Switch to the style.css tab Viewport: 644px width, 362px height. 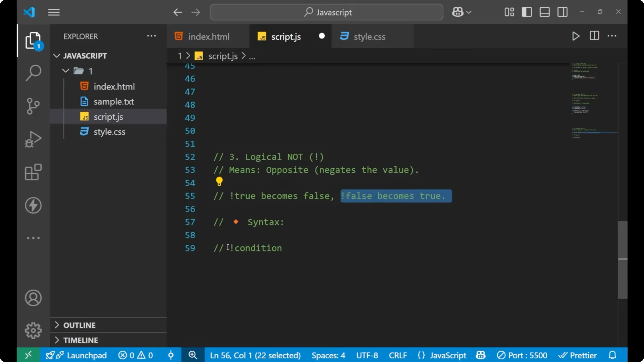pyautogui.click(x=370, y=36)
